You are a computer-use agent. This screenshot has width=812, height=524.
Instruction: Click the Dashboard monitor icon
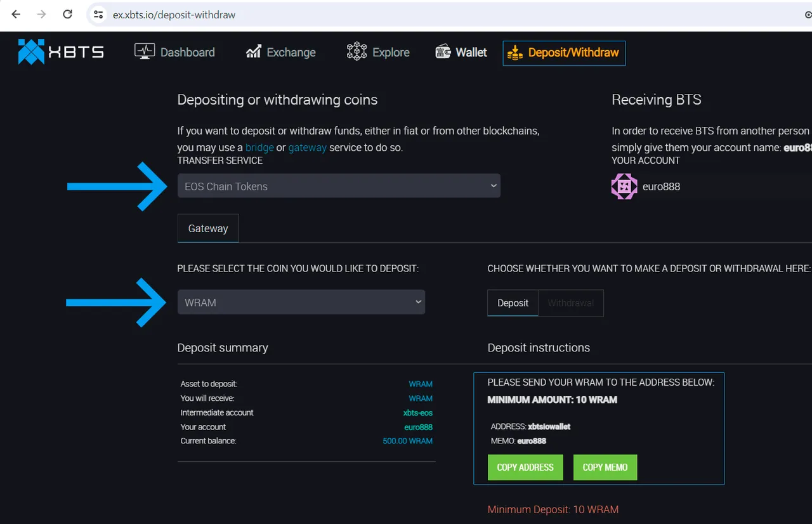coord(145,52)
